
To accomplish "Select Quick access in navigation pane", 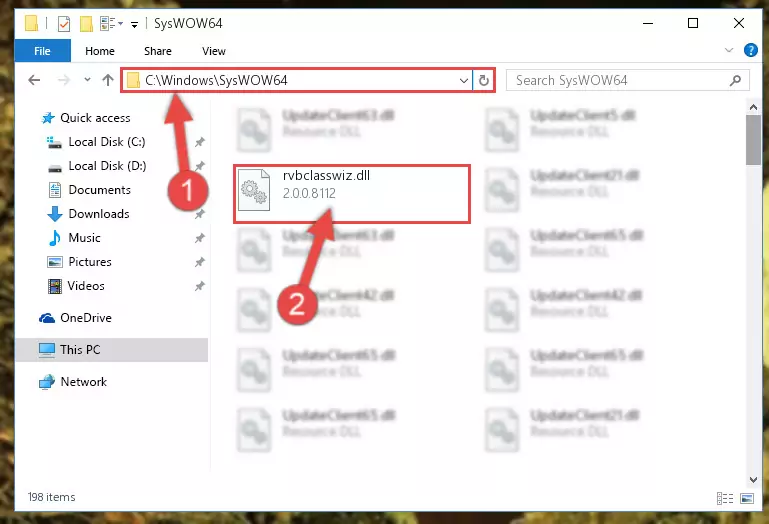I will click(95, 118).
